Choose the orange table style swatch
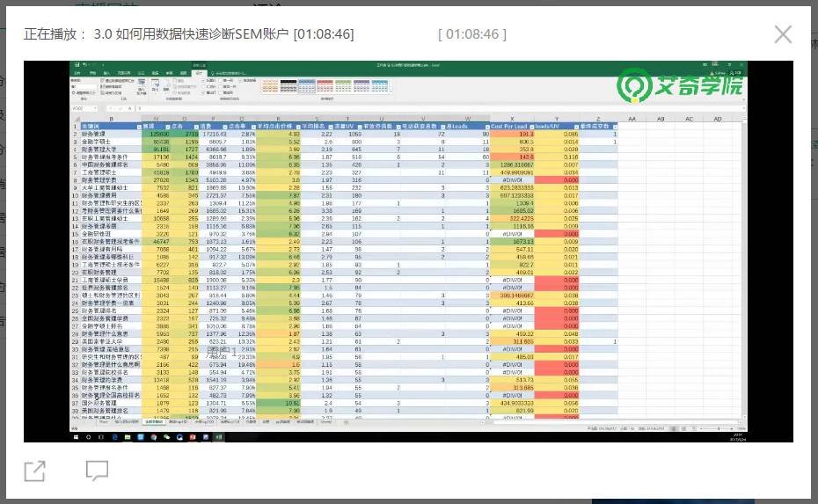 270,86
